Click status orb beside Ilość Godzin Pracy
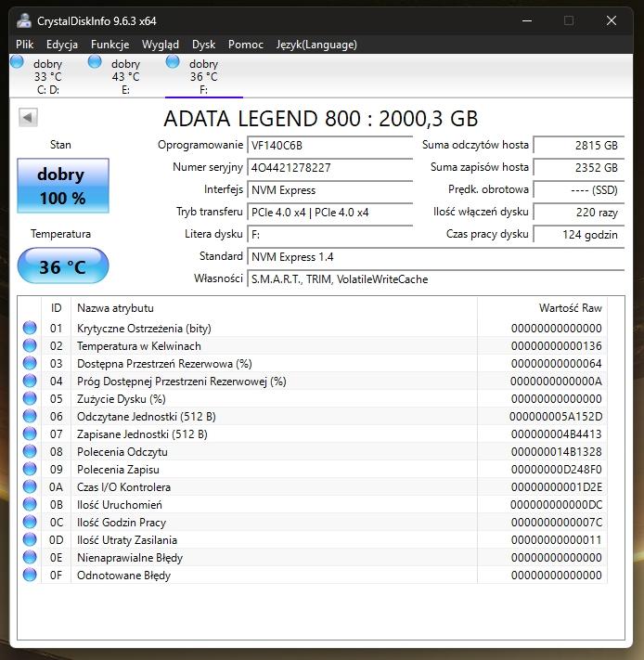Screen dimensions: 644x660 click(x=30, y=522)
